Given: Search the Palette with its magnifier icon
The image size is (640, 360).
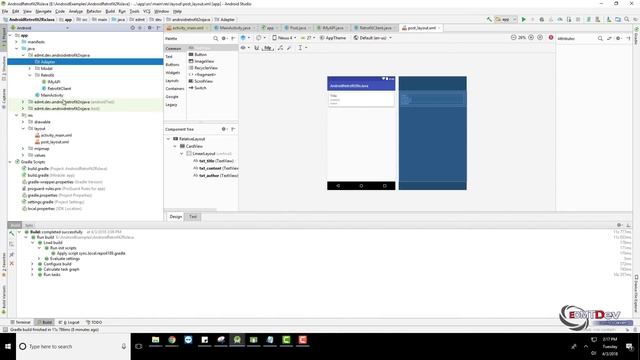Looking at the screenshot, I should (215, 38).
